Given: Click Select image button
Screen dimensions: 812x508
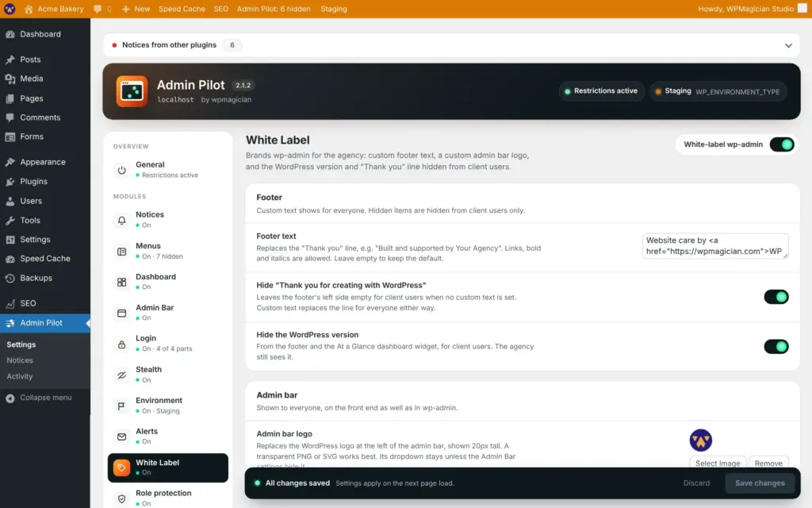Looking at the screenshot, I should coord(718,464).
